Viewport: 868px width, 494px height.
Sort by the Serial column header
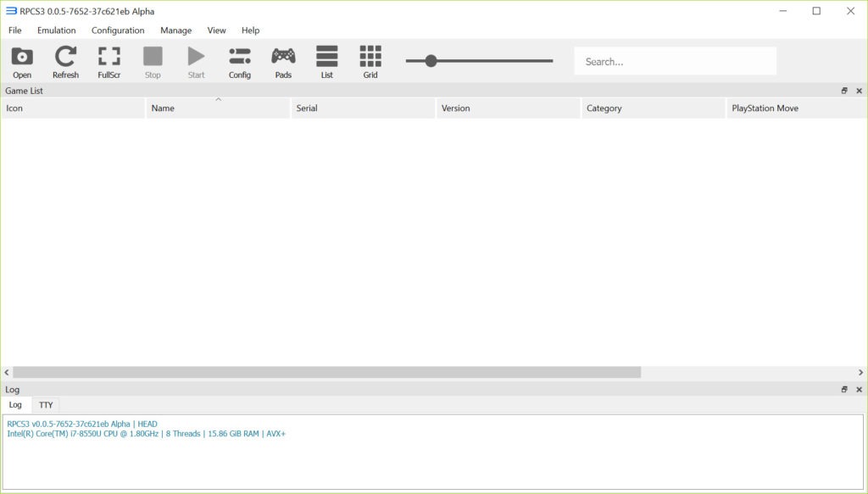coord(363,108)
